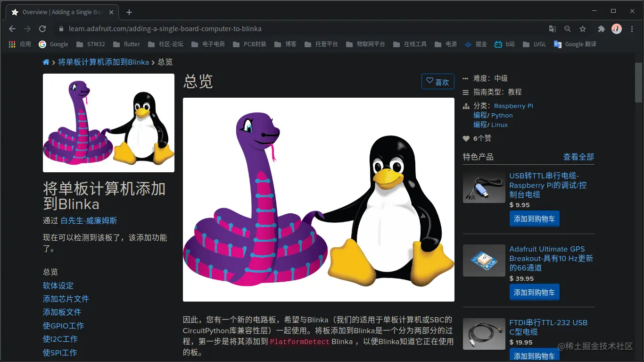Viewport: 644px width, 362px height.
Task: Open Adafruit Ultimate GPS Breakout link
Action: 551,258
